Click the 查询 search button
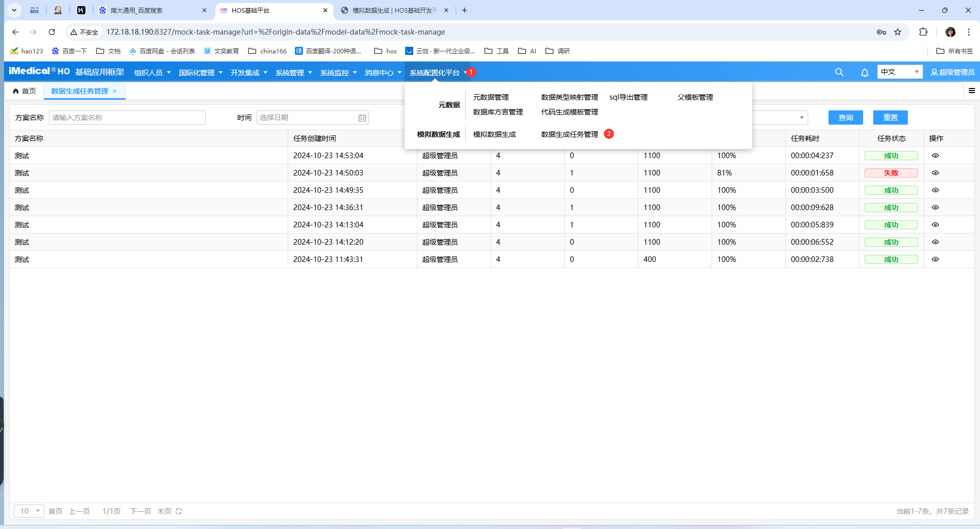Image resolution: width=980 pixels, height=529 pixels. pos(845,117)
